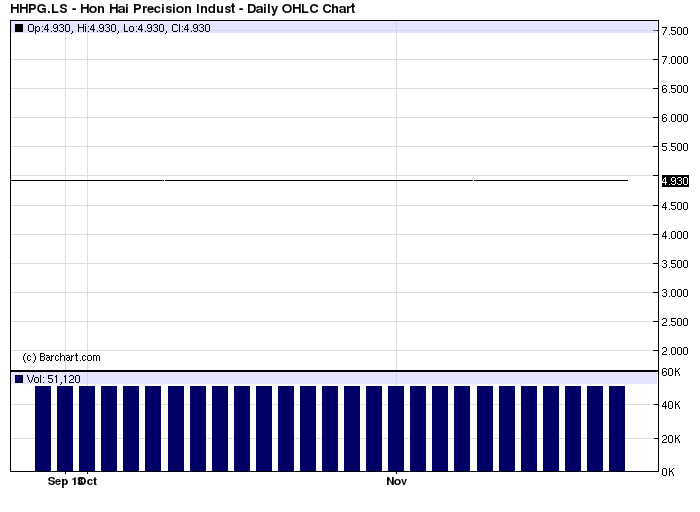
Task: Click the Nov date axis label
Action: (x=396, y=481)
